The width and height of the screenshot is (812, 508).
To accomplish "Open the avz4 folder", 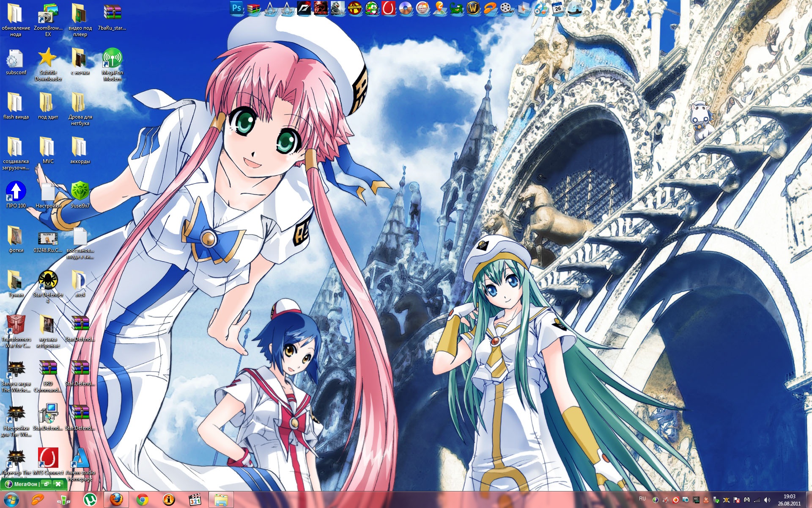I will pyautogui.click(x=80, y=284).
